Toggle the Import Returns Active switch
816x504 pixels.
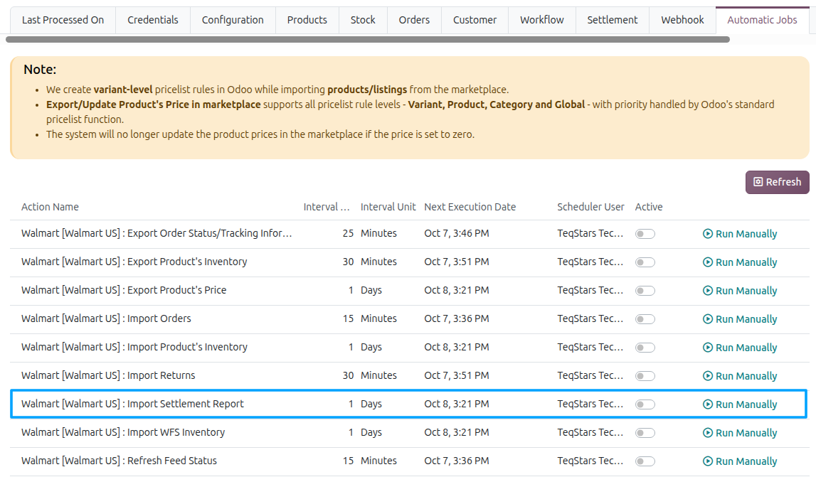(645, 376)
